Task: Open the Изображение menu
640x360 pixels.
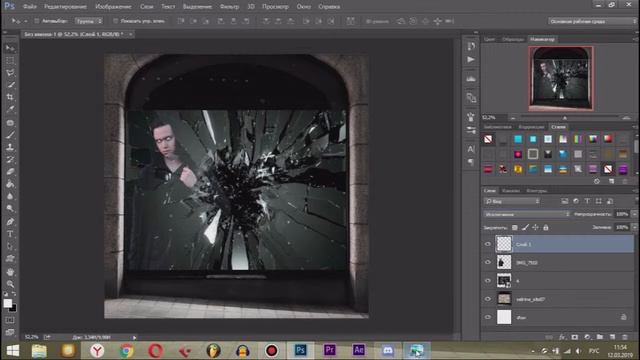Action: pyautogui.click(x=113, y=7)
